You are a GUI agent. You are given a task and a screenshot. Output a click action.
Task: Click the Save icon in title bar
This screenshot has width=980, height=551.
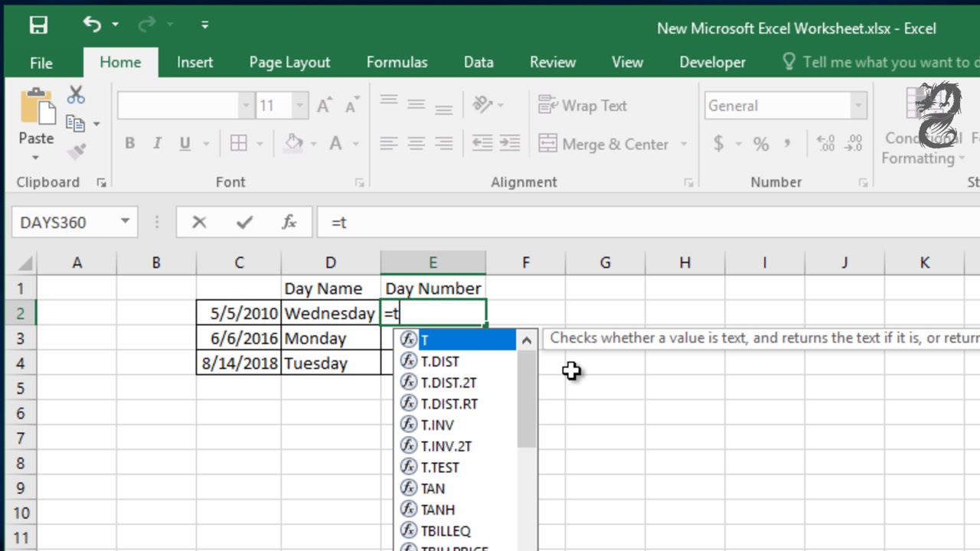point(38,25)
